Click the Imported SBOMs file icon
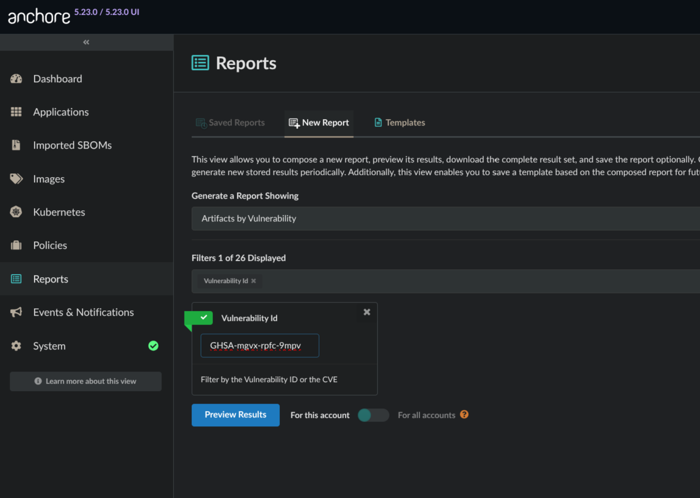The image size is (700, 498). (16, 145)
